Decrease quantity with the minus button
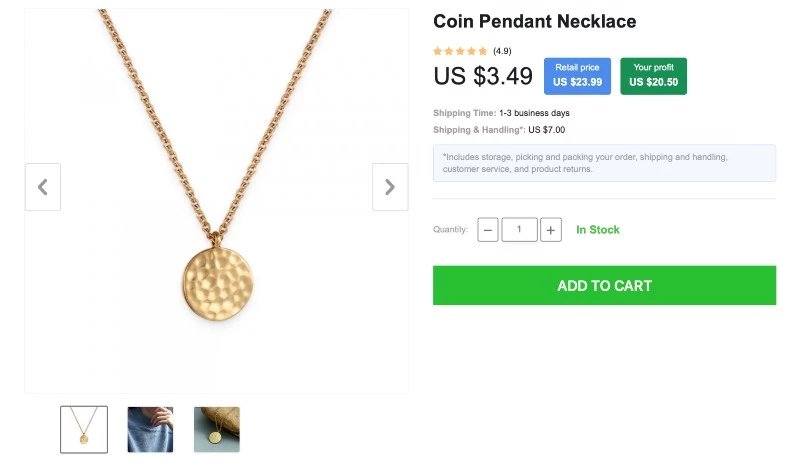Screen dimensions: 788x472 pos(488,230)
